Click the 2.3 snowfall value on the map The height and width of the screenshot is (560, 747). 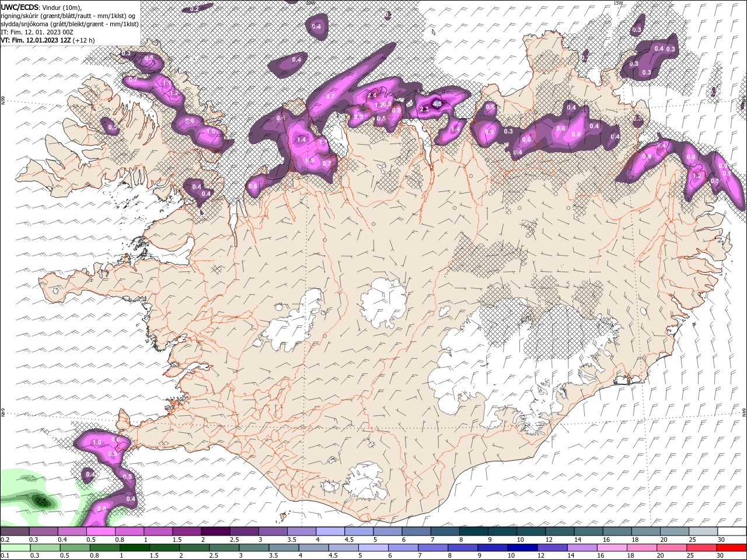pos(424,109)
